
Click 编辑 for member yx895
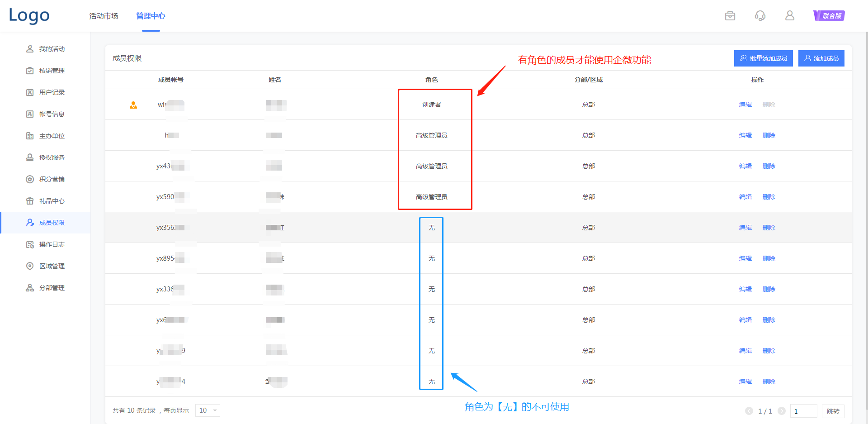pos(745,258)
